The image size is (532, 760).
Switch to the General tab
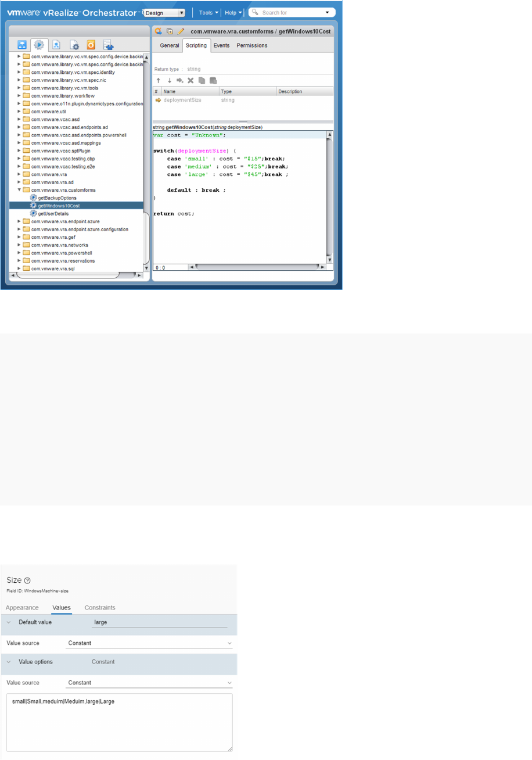(x=170, y=45)
